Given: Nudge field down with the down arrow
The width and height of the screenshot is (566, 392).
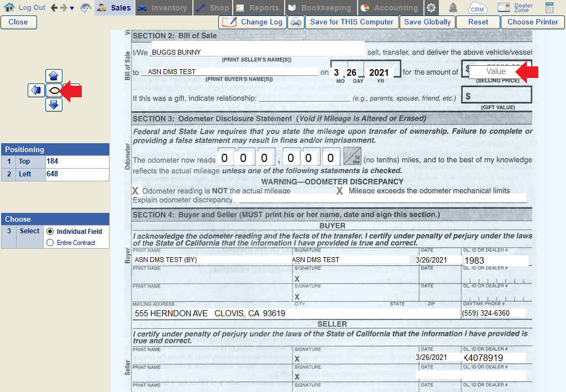Looking at the screenshot, I should 54,105.
